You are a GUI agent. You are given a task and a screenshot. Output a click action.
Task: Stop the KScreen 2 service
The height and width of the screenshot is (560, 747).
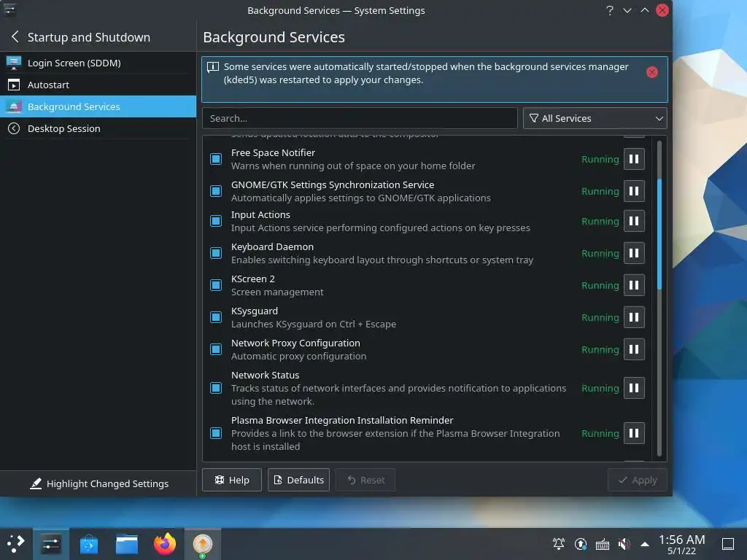(634, 285)
